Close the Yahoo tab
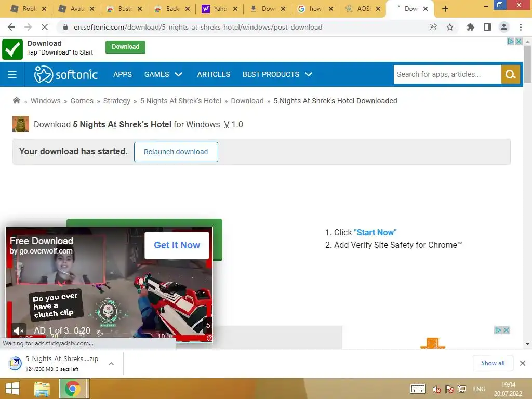 pyautogui.click(x=235, y=9)
